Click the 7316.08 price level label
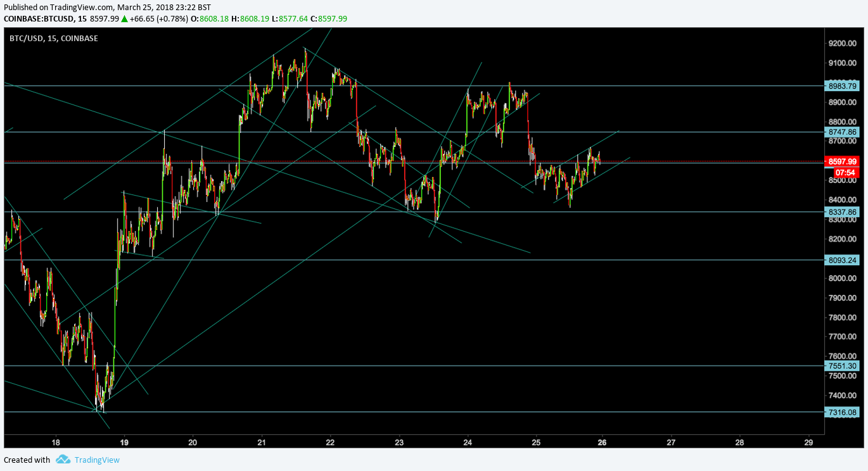The height and width of the screenshot is (471, 868). 842,412
